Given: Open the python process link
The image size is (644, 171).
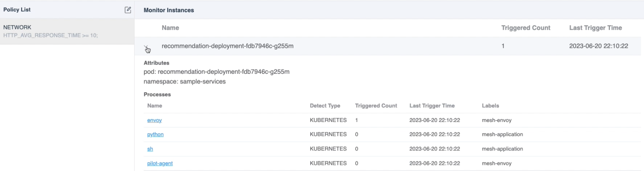Looking at the screenshot, I should click(155, 134).
